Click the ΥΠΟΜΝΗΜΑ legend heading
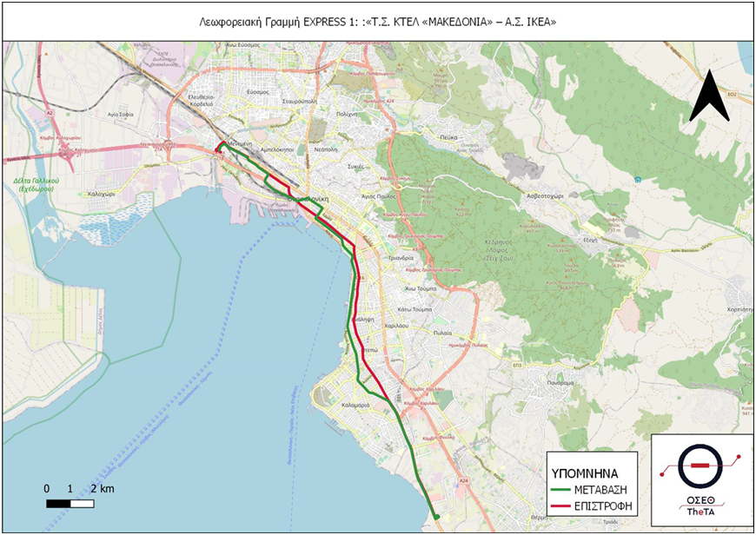Viewport: 756px width, 535px height. (x=586, y=473)
